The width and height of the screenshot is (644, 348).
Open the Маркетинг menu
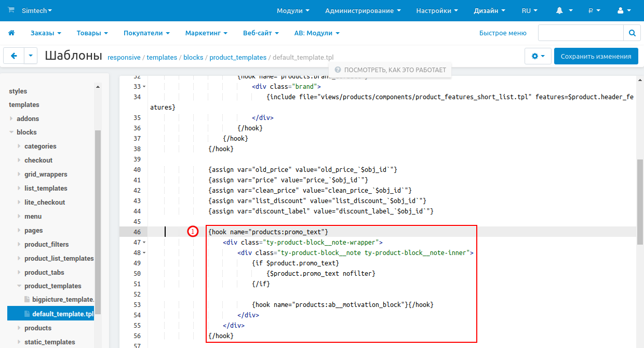tap(206, 33)
